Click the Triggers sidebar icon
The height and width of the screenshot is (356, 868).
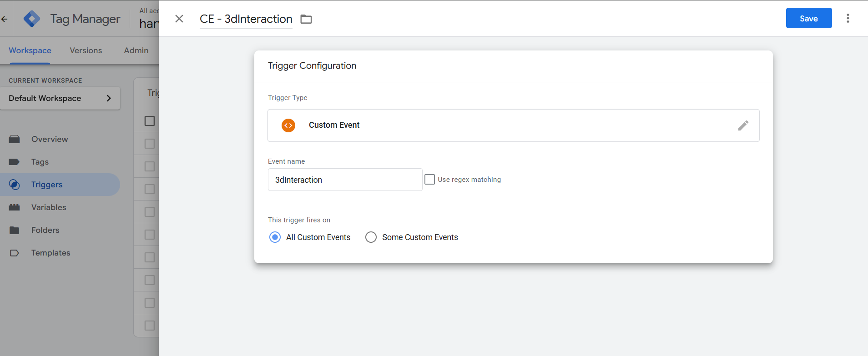click(x=15, y=185)
